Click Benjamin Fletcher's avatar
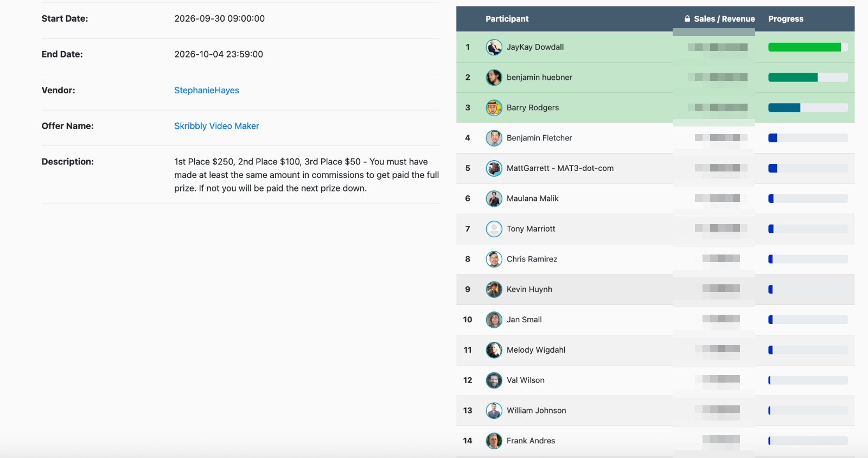 (x=494, y=138)
